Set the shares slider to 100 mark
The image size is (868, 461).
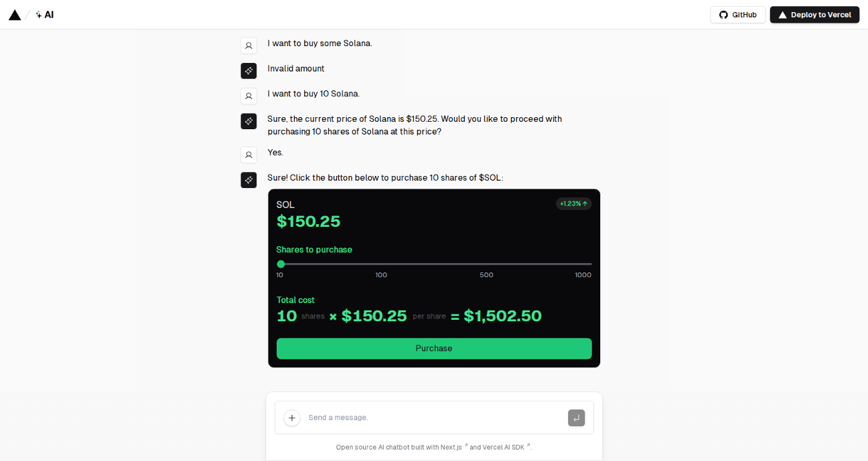click(381, 264)
